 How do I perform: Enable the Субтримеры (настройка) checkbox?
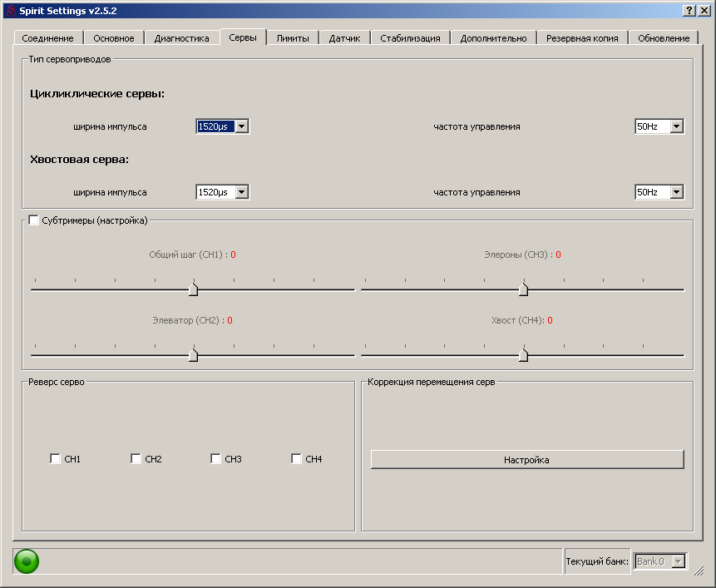coord(34,220)
